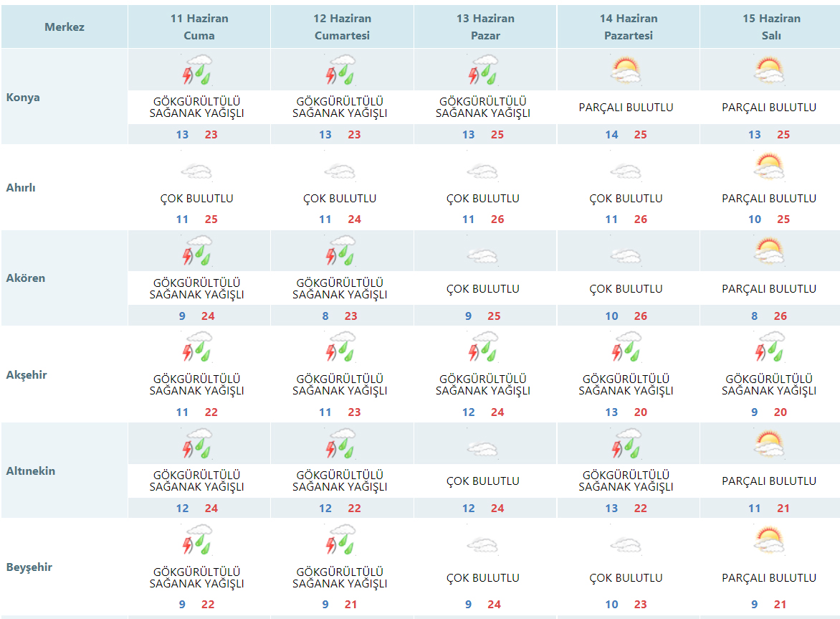Click Altınekin cloudy icon for 13 Haziran

(482, 449)
